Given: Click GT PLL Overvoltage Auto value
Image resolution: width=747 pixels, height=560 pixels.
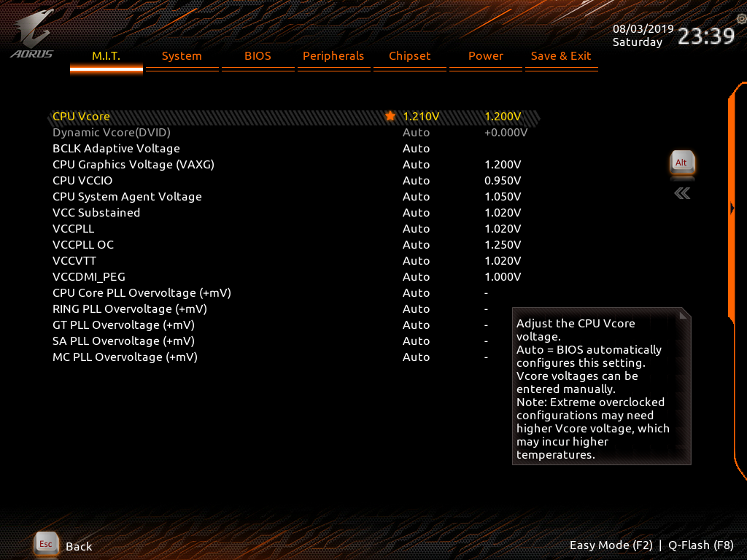Looking at the screenshot, I should [416, 325].
